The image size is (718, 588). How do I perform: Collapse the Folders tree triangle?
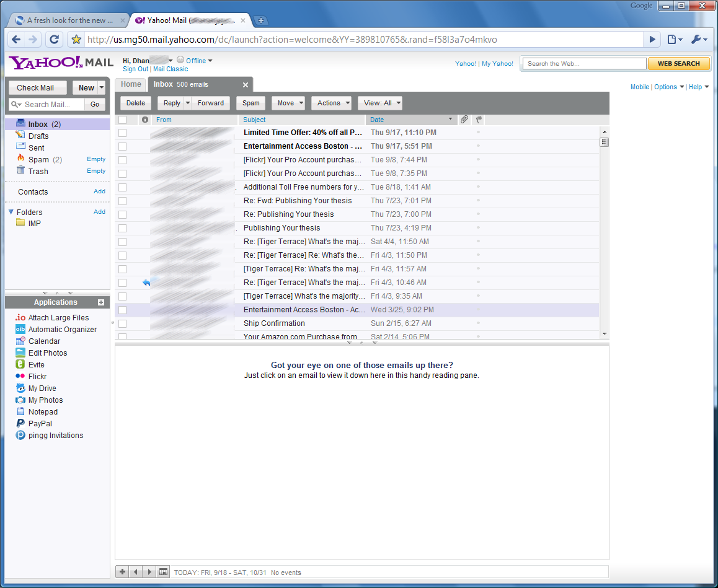[x=11, y=212]
